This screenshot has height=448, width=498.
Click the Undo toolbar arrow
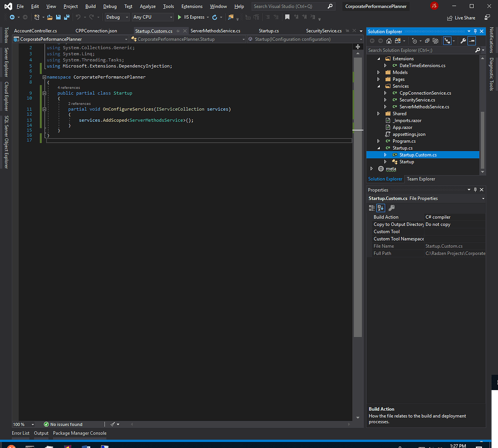pyautogui.click(x=78, y=17)
